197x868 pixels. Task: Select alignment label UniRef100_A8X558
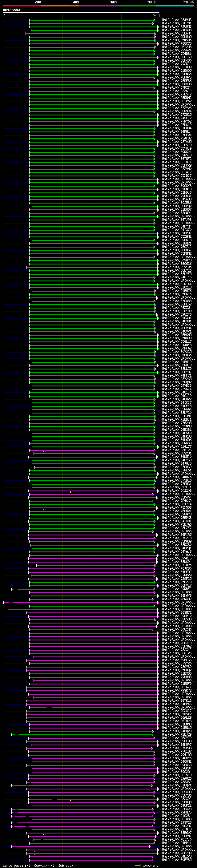[x=177, y=508]
